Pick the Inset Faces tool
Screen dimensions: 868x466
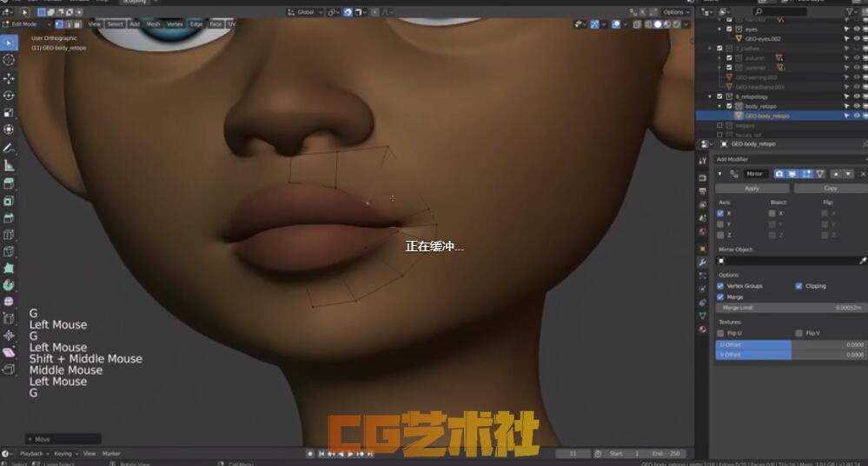tap(9, 201)
